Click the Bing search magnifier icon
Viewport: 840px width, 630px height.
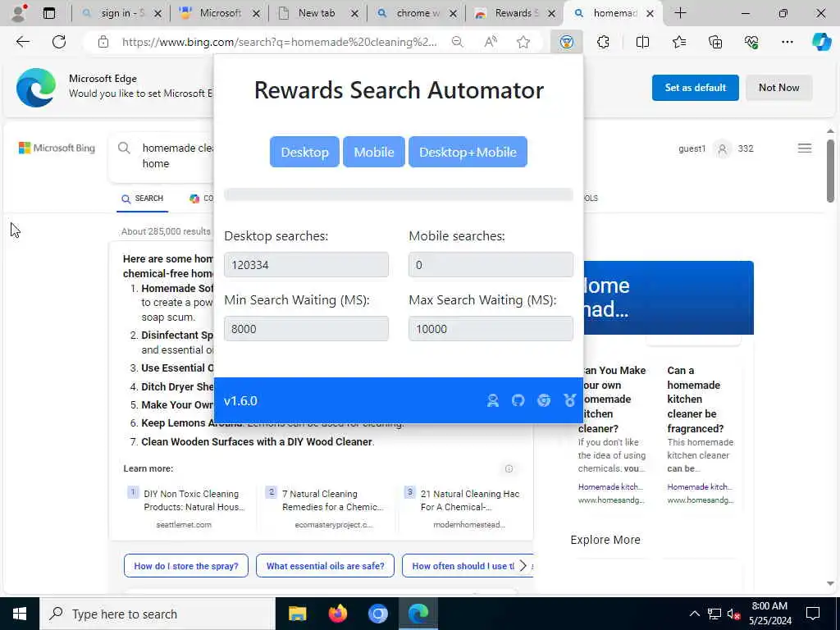[124, 148]
